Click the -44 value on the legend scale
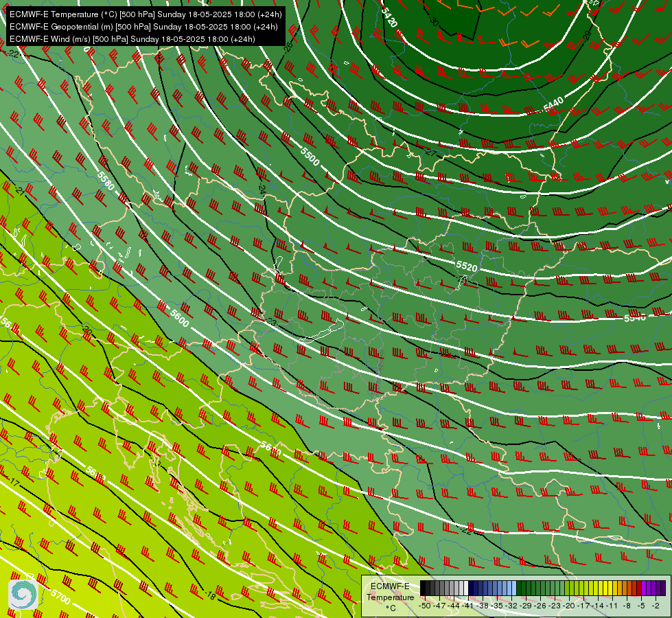 pyautogui.click(x=452, y=606)
